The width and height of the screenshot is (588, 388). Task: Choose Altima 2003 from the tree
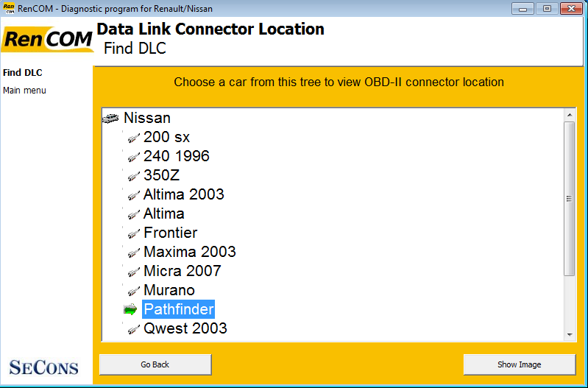tap(184, 194)
